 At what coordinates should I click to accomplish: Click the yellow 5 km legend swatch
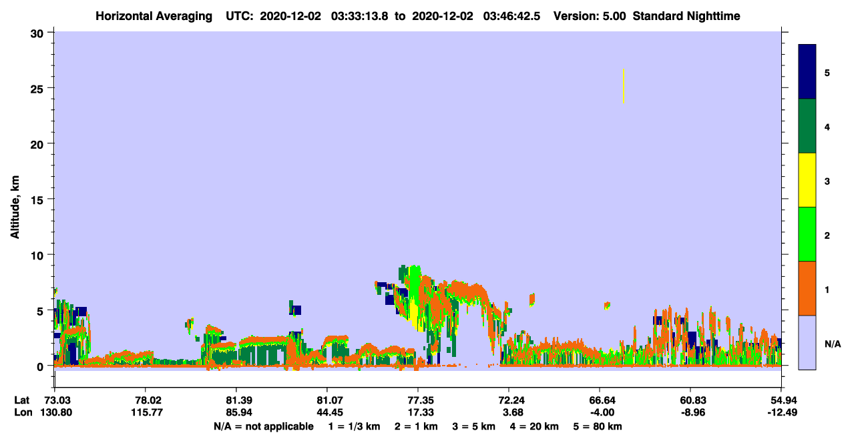[x=807, y=180]
